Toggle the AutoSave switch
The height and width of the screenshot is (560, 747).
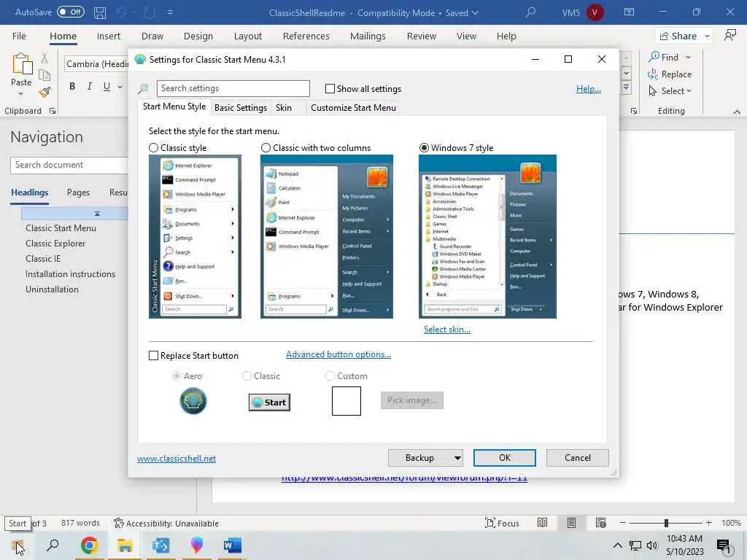coord(71,12)
